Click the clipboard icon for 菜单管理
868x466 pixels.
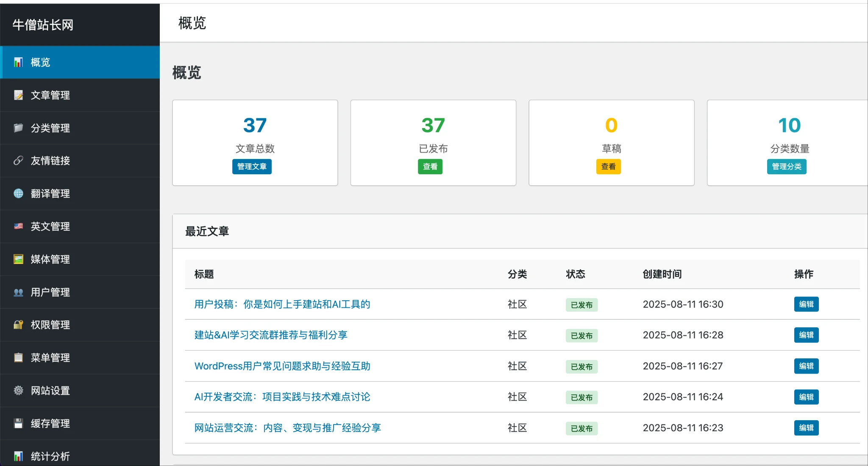pyautogui.click(x=18, y=357)
